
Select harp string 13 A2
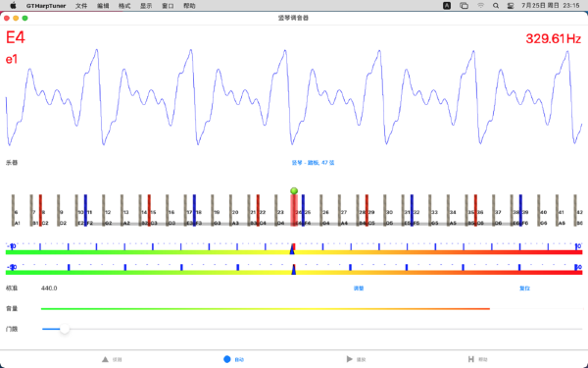122,210
